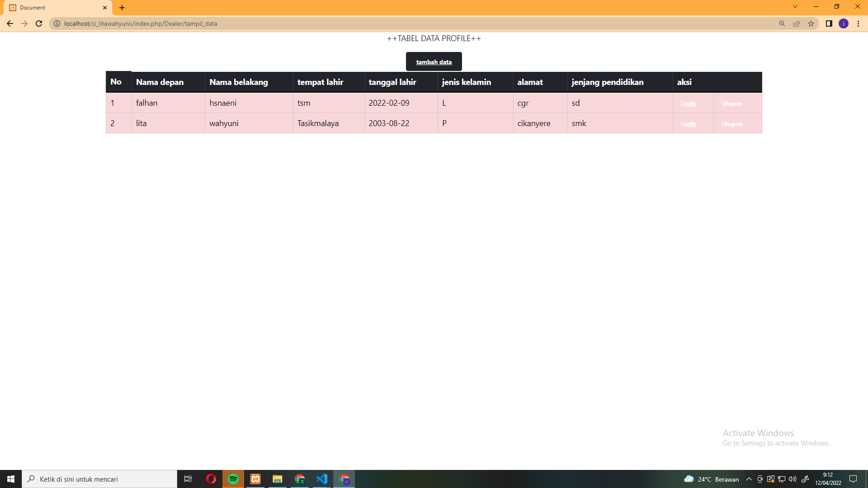Delete the falhan row with hapus
Viewport: 868px width, 488px height.
click(x=732, y=103)
